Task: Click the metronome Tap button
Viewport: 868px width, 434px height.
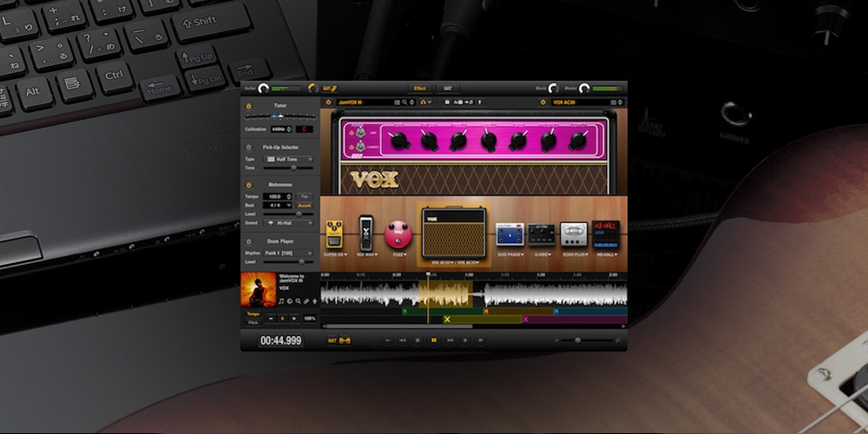Action: [305, 196]
